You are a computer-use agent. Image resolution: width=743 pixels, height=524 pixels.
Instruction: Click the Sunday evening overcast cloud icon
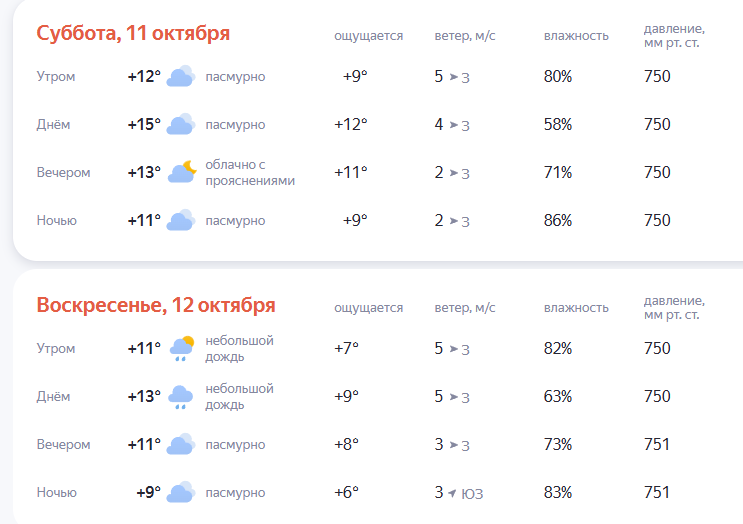tap(181, 445)
